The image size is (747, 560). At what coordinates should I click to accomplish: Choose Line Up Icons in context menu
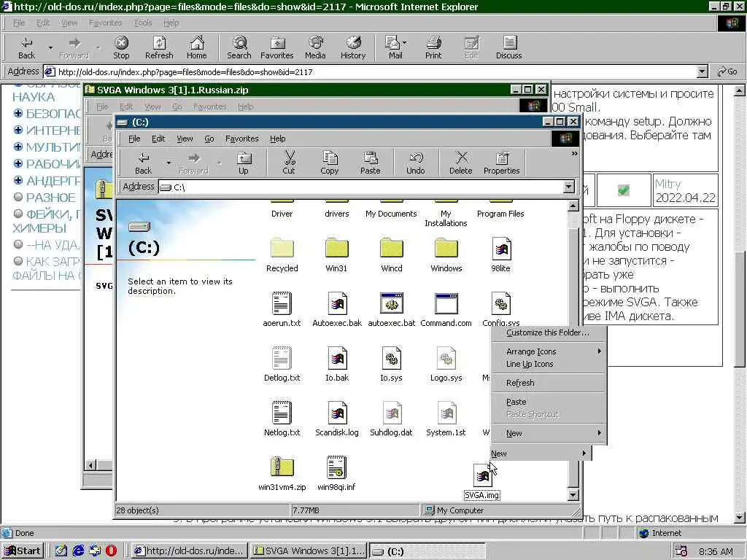tap(549, 364)
